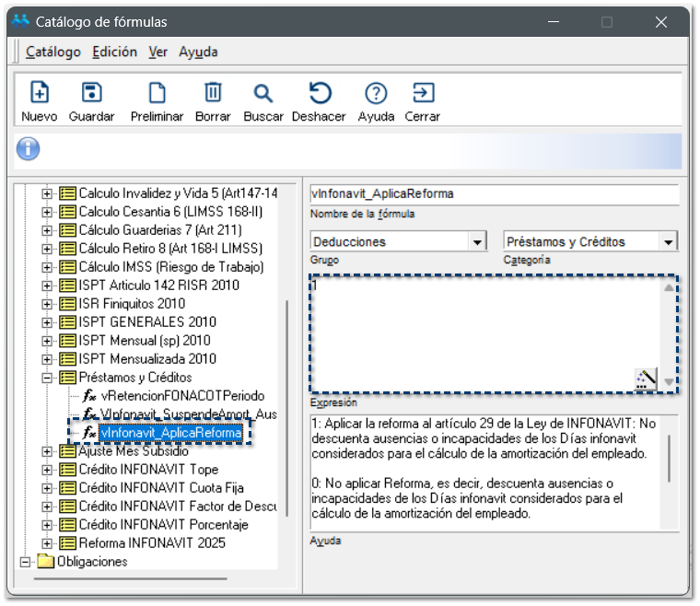Click the Nuevo toolbar icon
Viewport: 700px width, 606px height.
39,93
